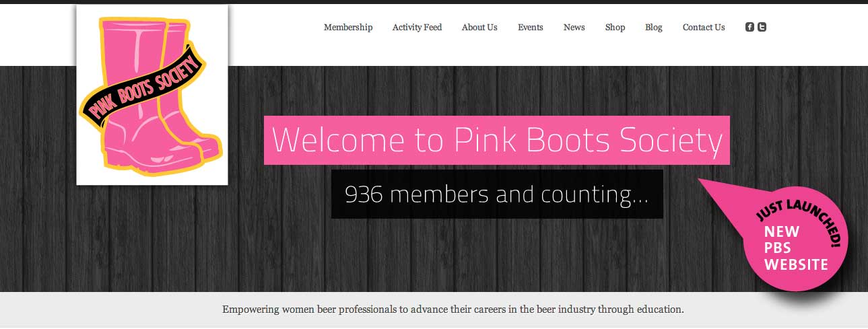Click the pink boots logo image

coord(152,95)
